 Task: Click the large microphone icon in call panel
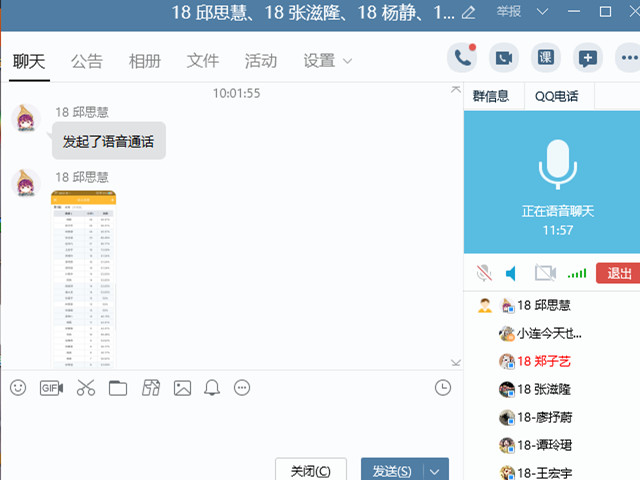(558, 164)
